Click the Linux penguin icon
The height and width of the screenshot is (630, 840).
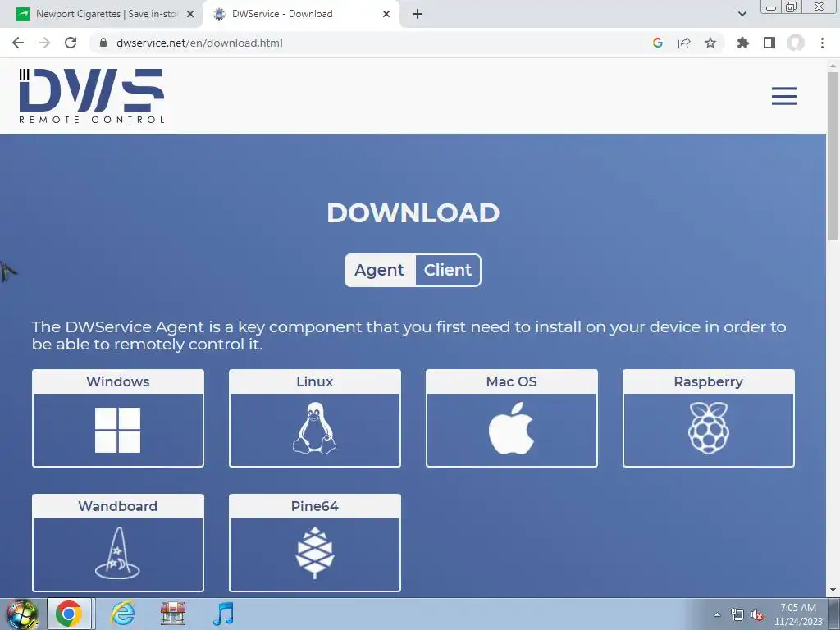314,428
